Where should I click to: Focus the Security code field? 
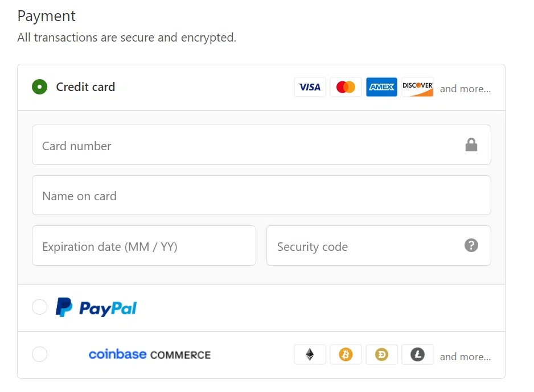point(364,246)
